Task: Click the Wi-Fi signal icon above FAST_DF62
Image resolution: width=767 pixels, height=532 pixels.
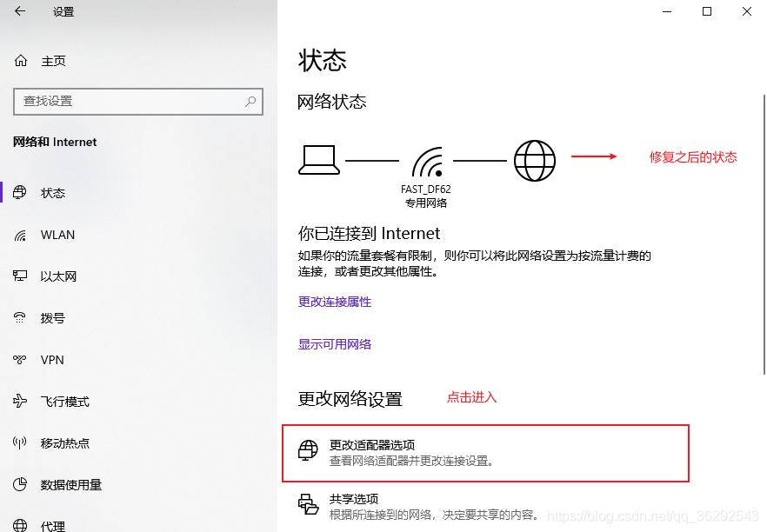Action: click(428, 162)
